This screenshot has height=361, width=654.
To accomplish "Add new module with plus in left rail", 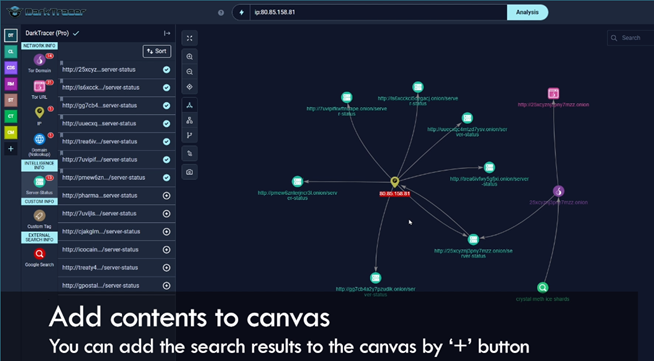I will (x=11, y=148).
